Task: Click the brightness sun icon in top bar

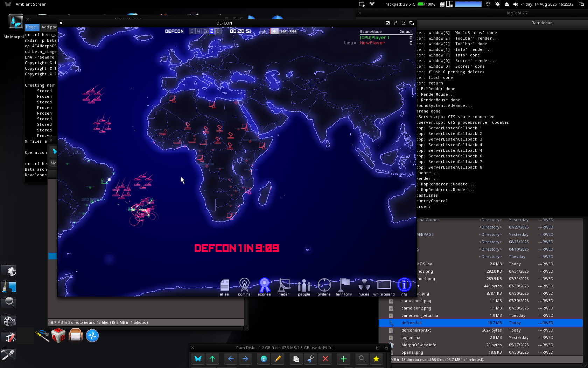Action: (497, 4)
